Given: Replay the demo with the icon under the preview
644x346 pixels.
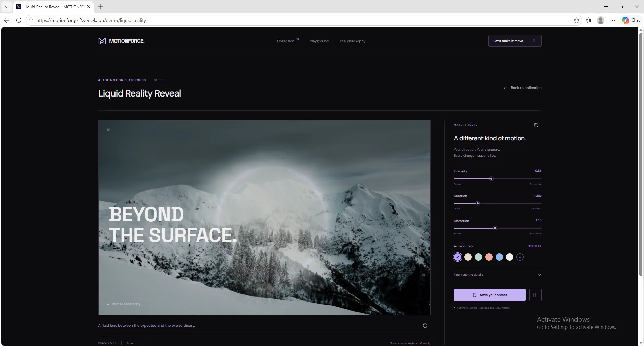Looking at the screenshot, I should coord(425,325).
